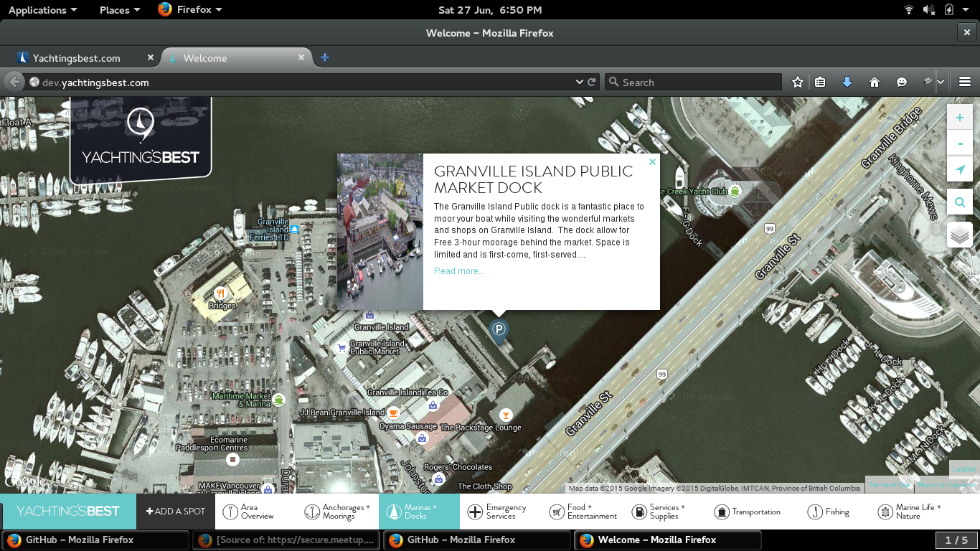Bookmark this page with star icon
This screenshot has width=980, height=551.
coord(797,83)
